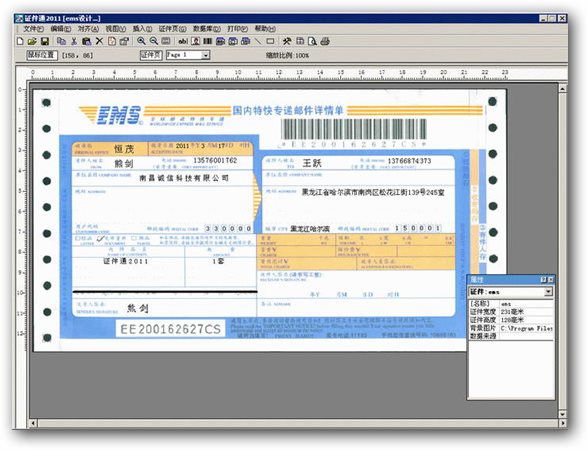Screen dimensions: 588x450
Task: Click the horizontal scrollbar right arrow
Action: coord(562,423)
